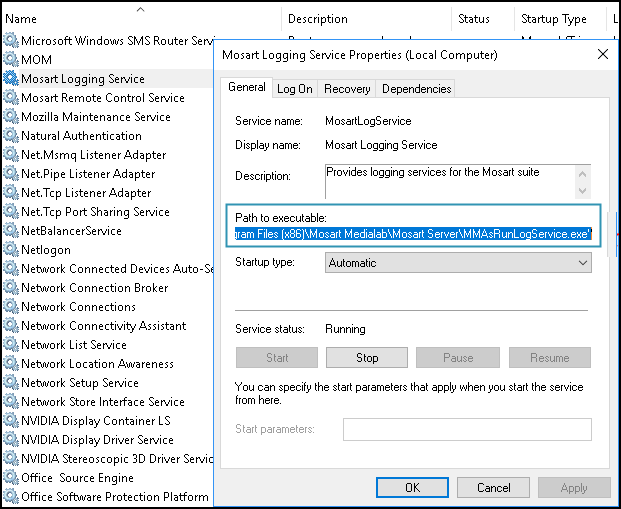Click the Network Connections service icon
This screenshot has width=621, height=509.
11,307
